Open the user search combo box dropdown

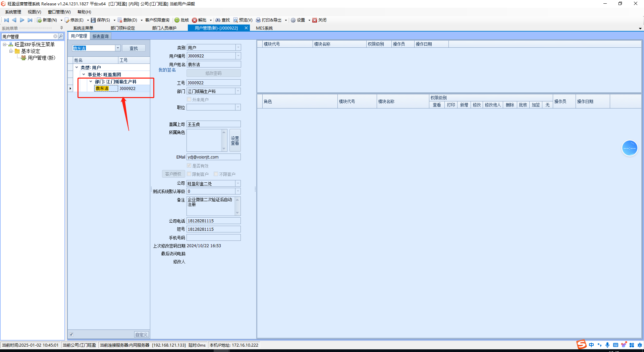118,48
